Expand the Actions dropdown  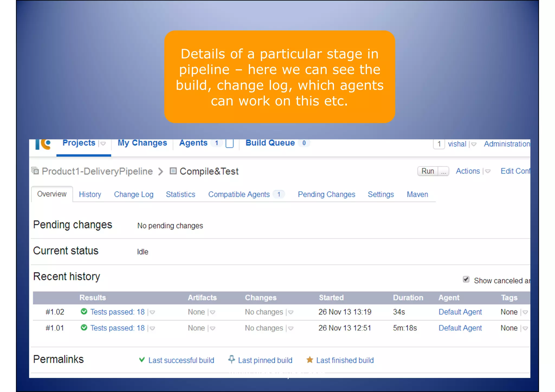488,171
